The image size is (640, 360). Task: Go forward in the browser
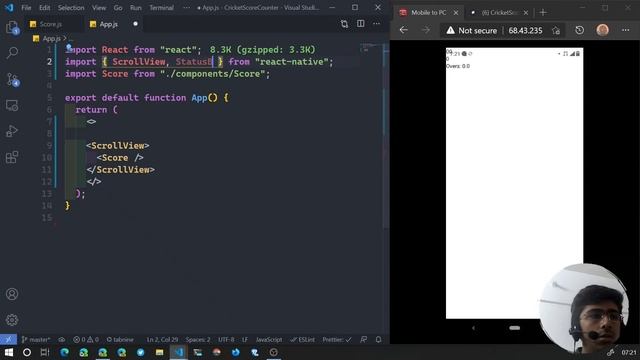426,30
